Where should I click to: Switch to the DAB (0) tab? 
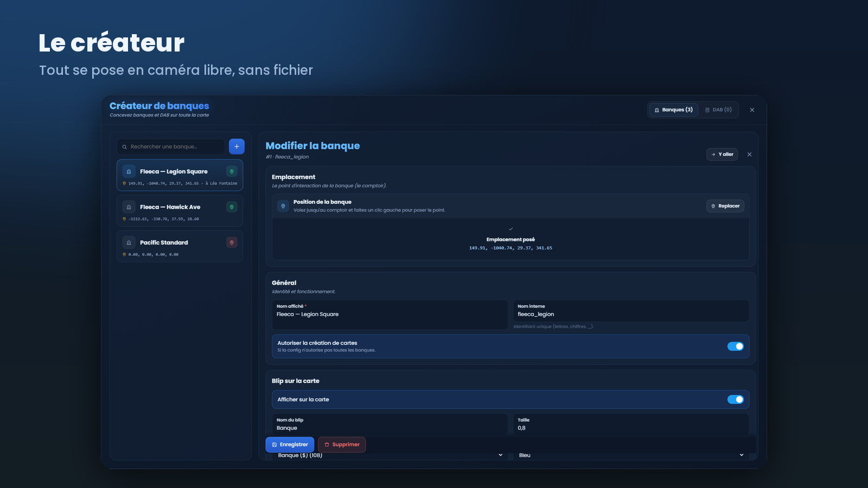pos(718,110)
